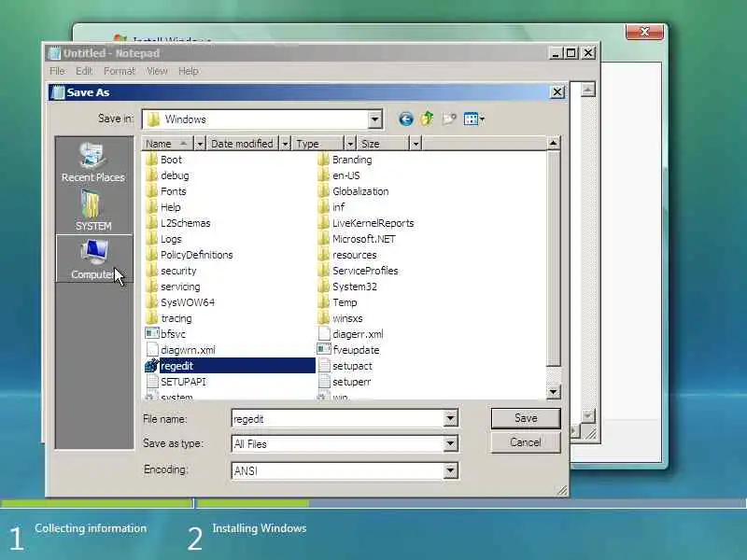Select the Boot folder
The image size is (747, 560).
164,160
